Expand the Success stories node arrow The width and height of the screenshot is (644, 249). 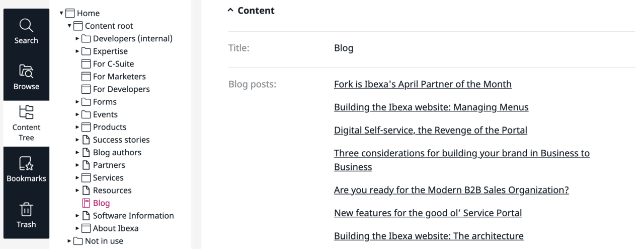[77, 140]
